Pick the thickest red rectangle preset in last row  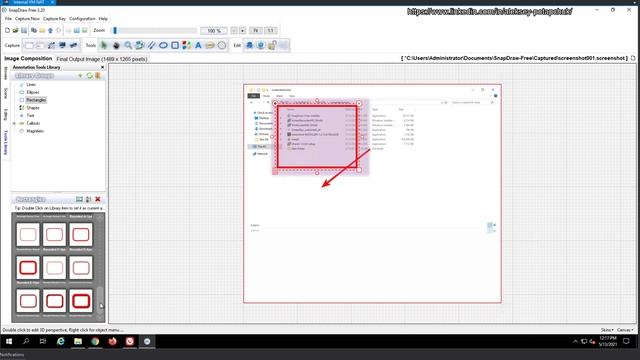81,301
